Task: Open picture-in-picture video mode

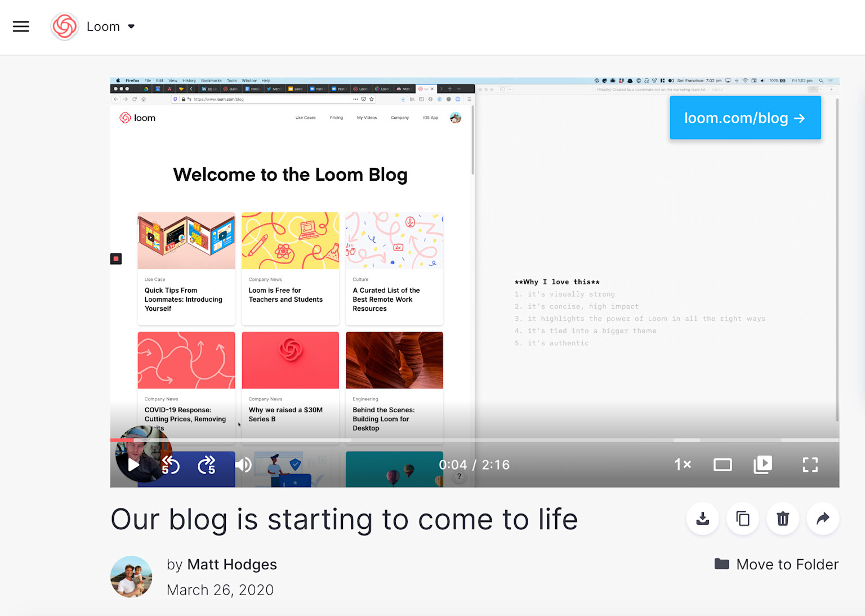Action: [763, 465]
